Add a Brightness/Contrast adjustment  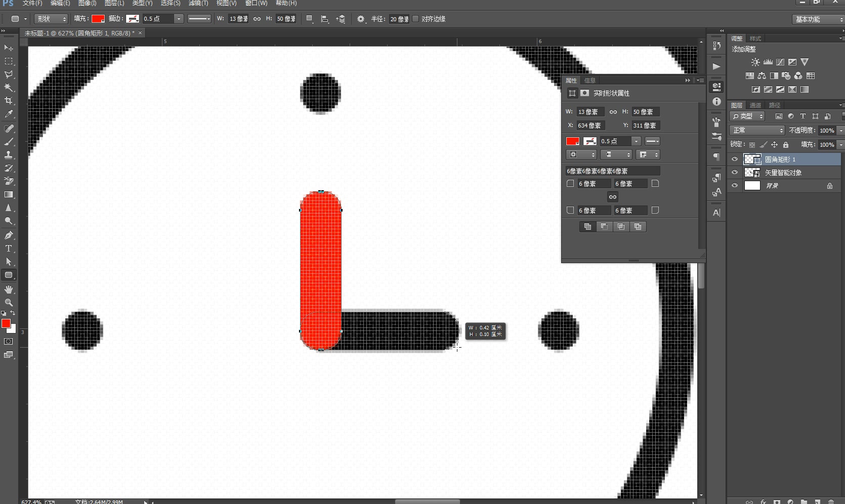pos(755,62)
